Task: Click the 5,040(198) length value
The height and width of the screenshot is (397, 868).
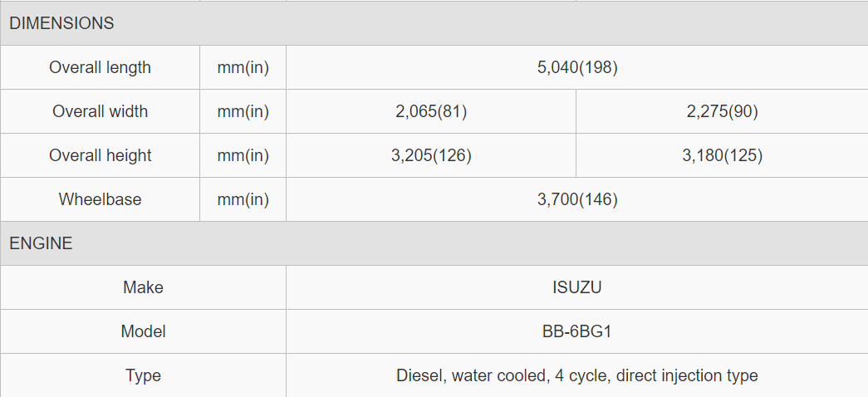Action: (577, 67)
